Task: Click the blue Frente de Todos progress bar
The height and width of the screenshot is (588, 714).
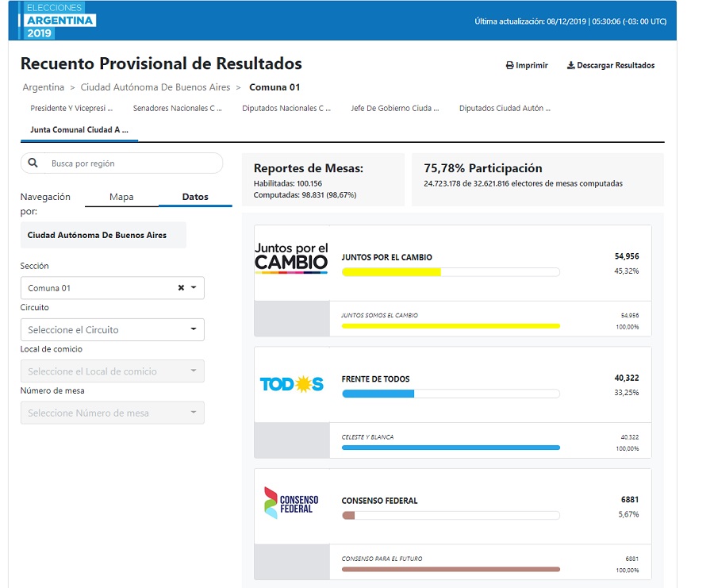Action: [x=451, y=394]
